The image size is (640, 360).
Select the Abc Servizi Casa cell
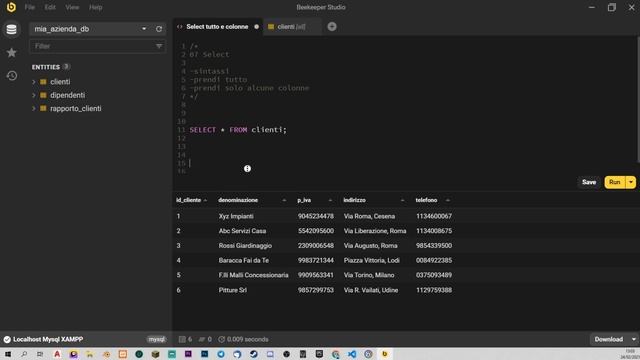point(242,231)
